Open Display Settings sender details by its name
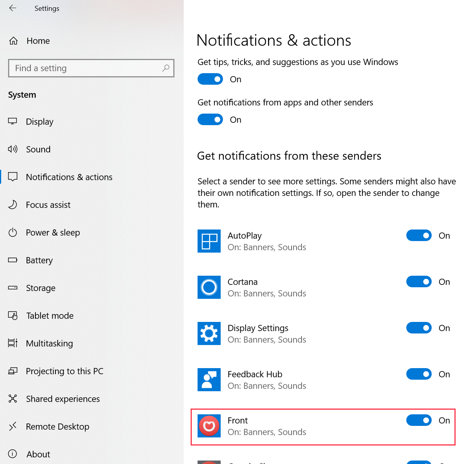The width and height of the screenshot is (476, 464). pyautogui.click(x=258, y=328)
